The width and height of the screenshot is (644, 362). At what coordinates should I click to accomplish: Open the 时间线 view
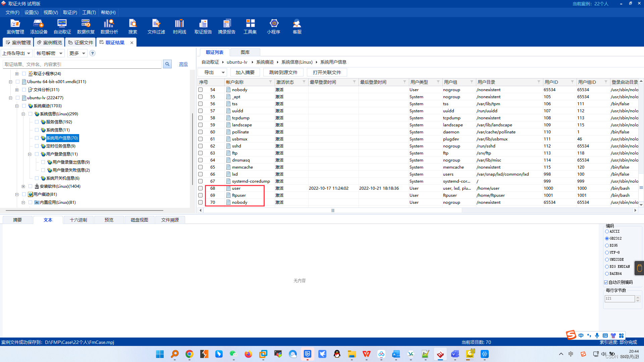pos(180,26)
